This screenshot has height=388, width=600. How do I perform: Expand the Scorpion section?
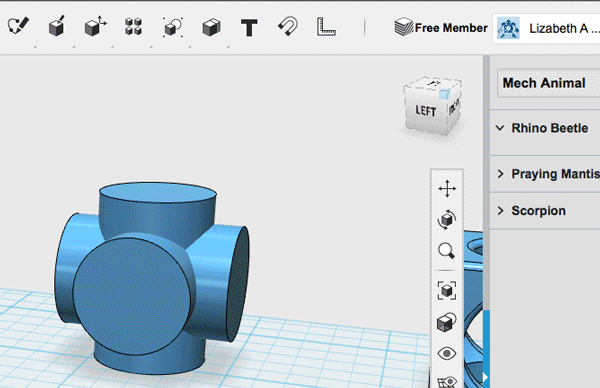(x=501, y=210)
